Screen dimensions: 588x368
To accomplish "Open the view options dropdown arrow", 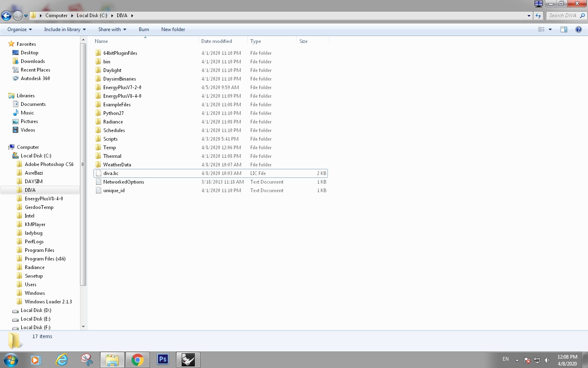I will click(x=550, y=29).
